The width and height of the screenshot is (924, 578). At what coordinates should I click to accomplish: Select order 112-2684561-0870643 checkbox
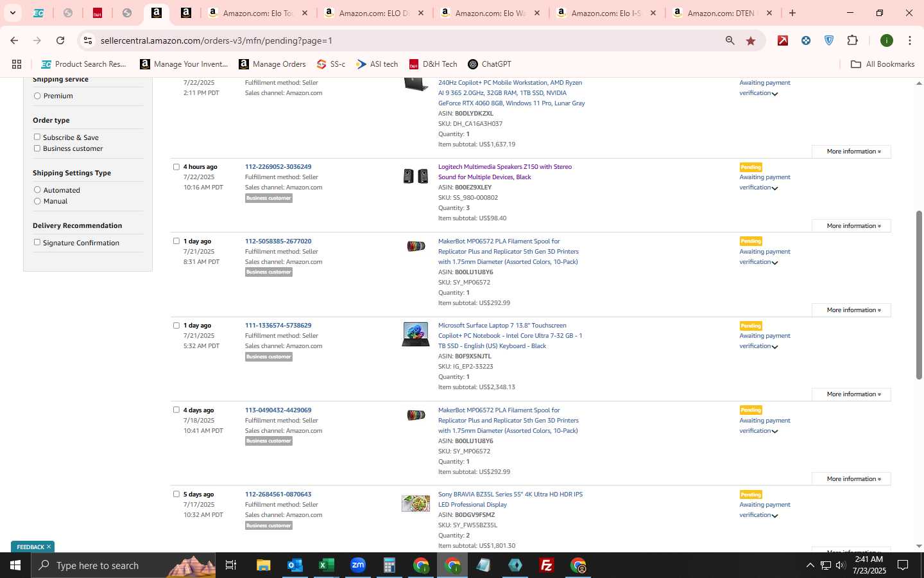coord(176,494)
